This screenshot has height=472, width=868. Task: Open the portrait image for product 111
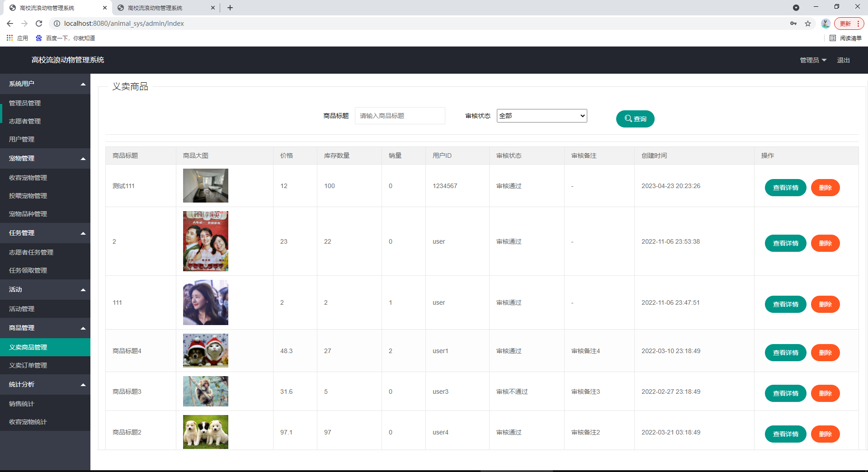[206, 302]
